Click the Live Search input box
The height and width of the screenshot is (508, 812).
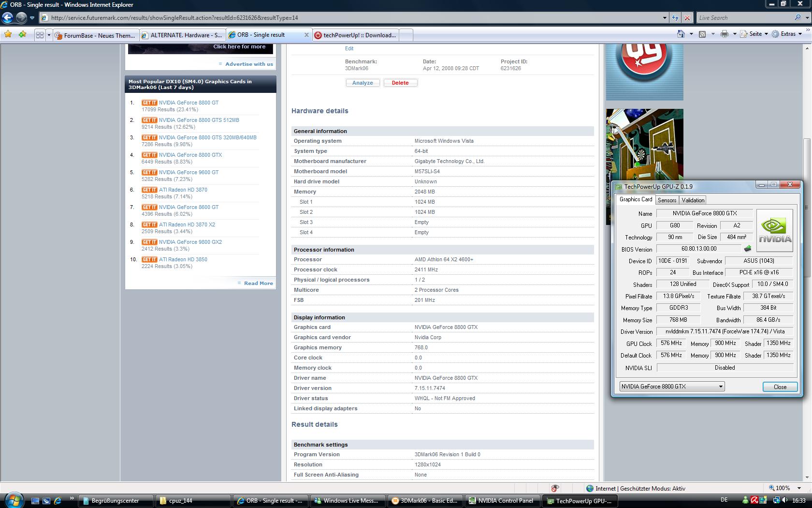[x=745, y=18]
